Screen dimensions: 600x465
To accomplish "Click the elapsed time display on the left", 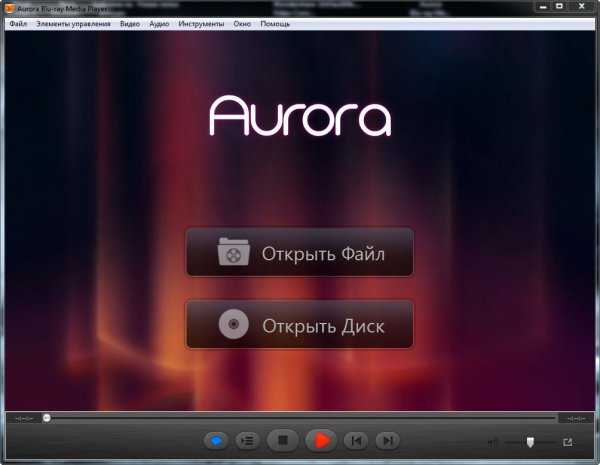I will [24, 418].
